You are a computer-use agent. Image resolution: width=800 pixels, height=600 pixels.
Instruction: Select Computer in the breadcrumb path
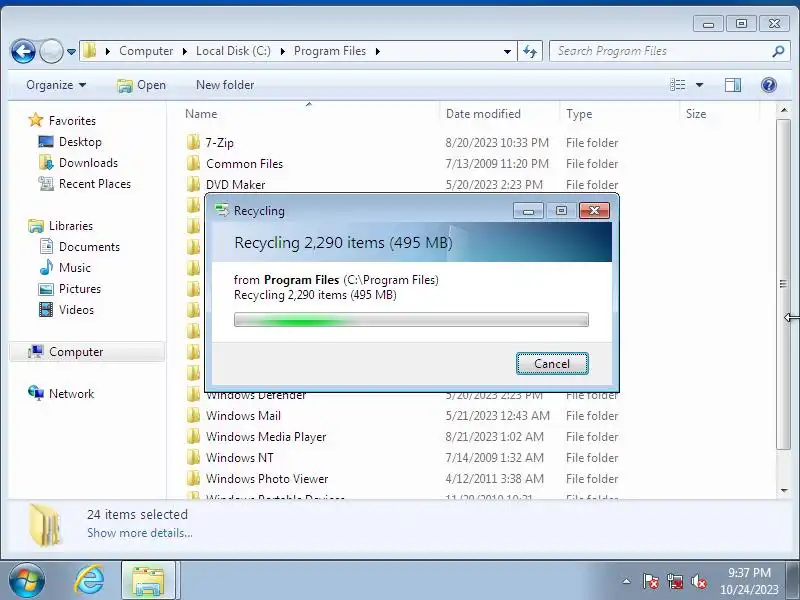(x=146, y=51)
